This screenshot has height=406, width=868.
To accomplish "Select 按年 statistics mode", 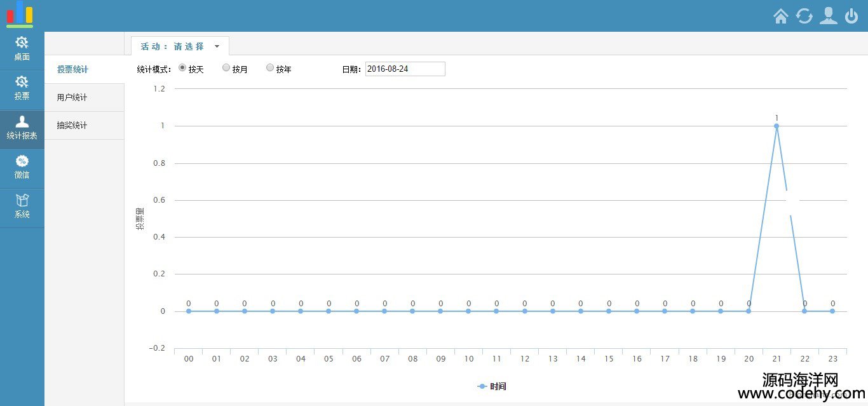I will 270,67.
